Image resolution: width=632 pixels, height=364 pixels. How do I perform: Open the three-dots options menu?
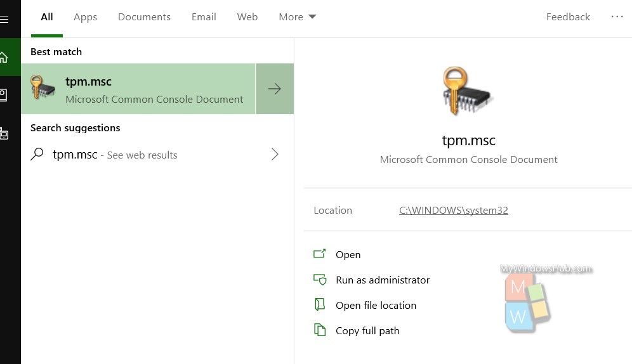[x=617, y=16]
